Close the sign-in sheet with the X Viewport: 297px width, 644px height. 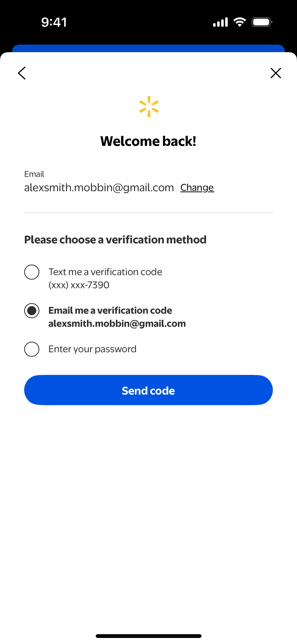pos(276,73)
